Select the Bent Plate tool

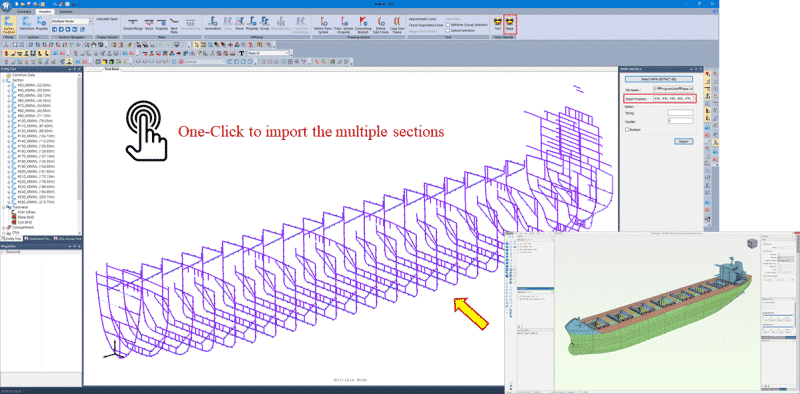174,24
